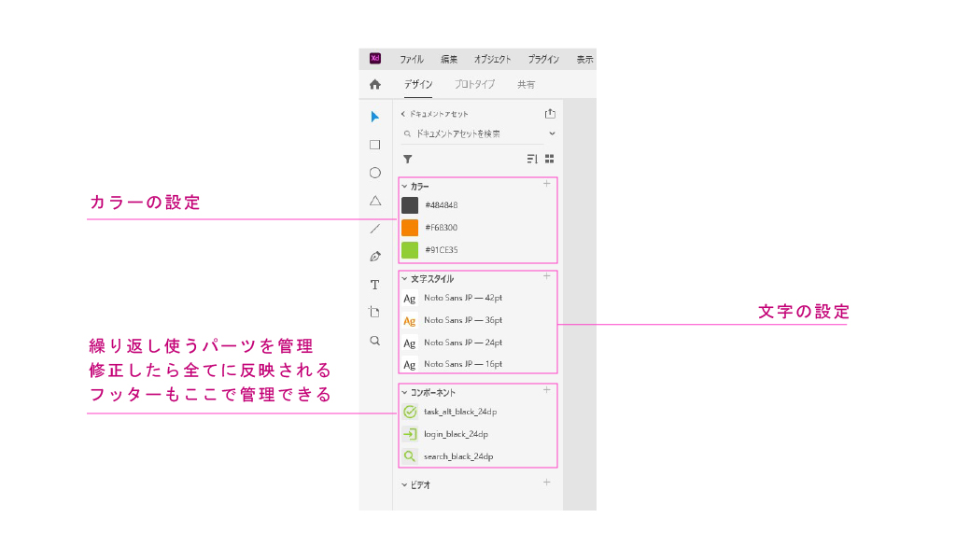956x560 pixels.
Task: Expand the ビデオ section chevron
Action: coord(405,485)
